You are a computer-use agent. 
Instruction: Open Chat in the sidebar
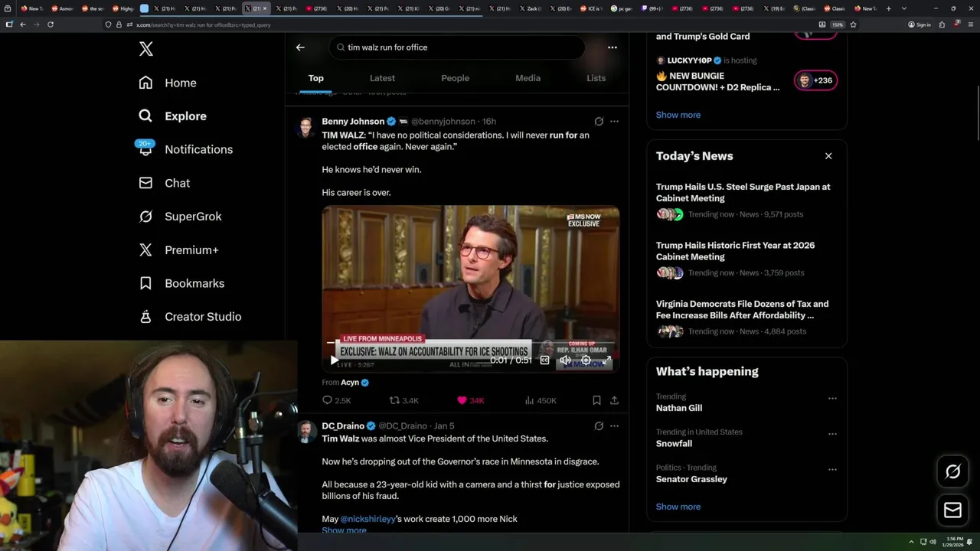(x=164, y=183)
